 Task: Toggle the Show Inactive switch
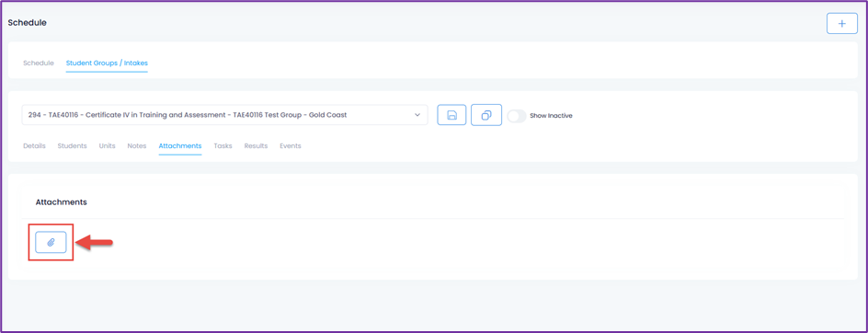517,116
